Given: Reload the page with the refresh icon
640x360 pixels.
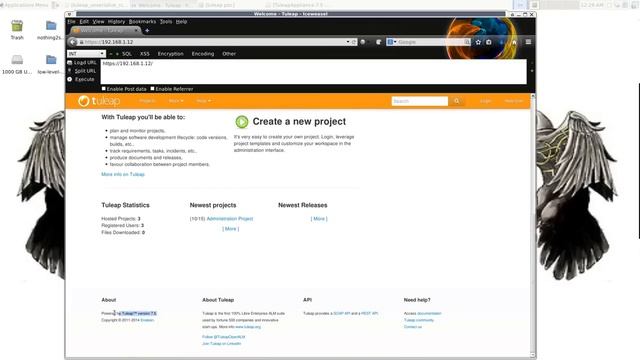Looking at the screenshot, I should coord(354,42).
